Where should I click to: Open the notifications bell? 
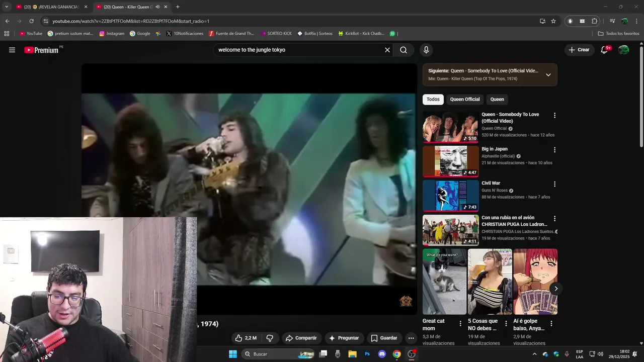click(x=605, y=50)
